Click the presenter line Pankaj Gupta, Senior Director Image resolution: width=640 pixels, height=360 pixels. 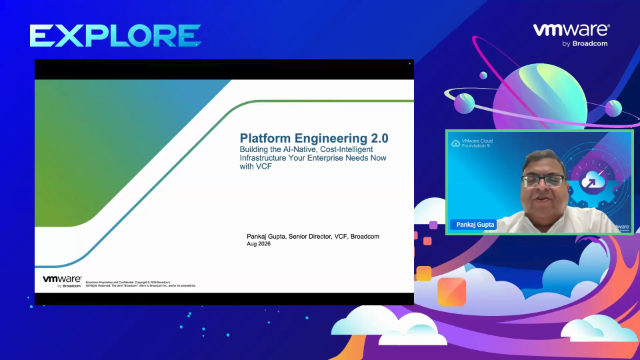coord(313,236)
